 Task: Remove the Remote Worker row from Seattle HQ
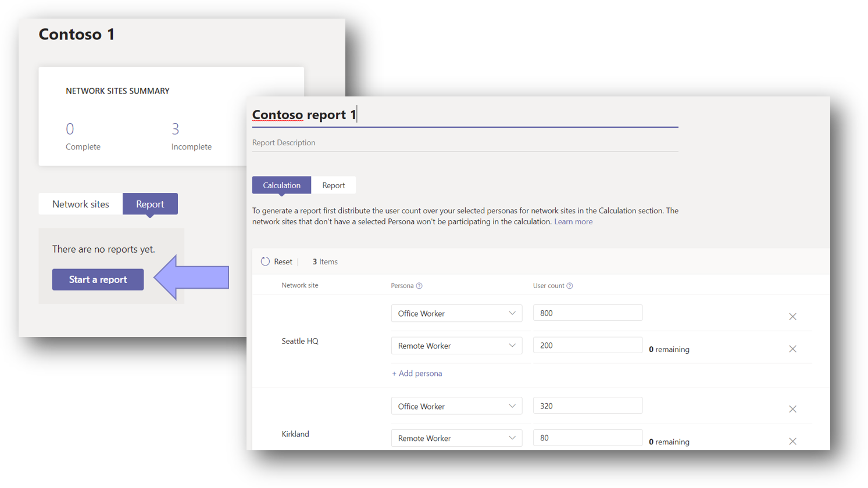click(792, 349)
